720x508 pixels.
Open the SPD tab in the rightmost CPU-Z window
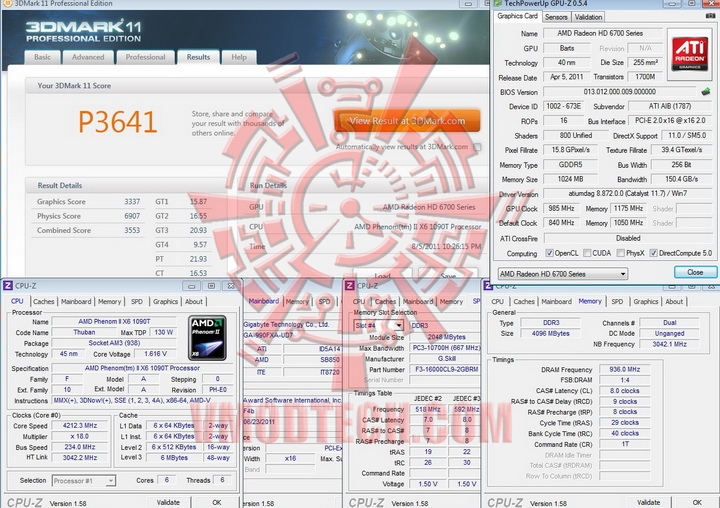coord(617,301)
